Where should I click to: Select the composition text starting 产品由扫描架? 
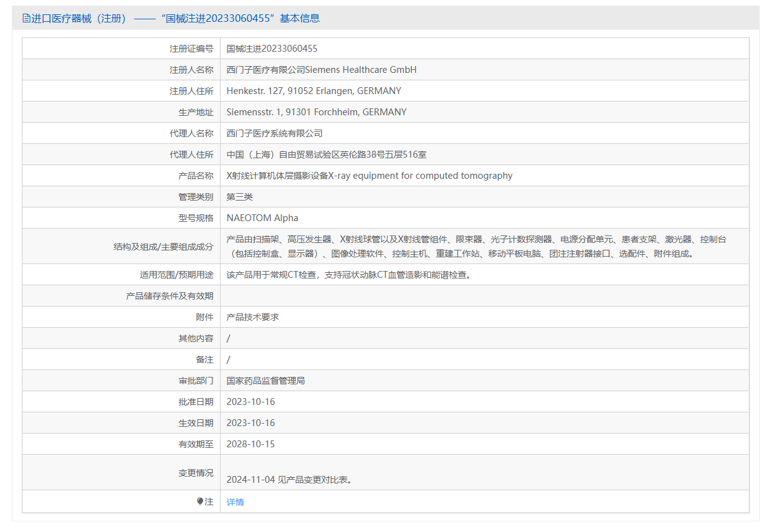point(477,246)
